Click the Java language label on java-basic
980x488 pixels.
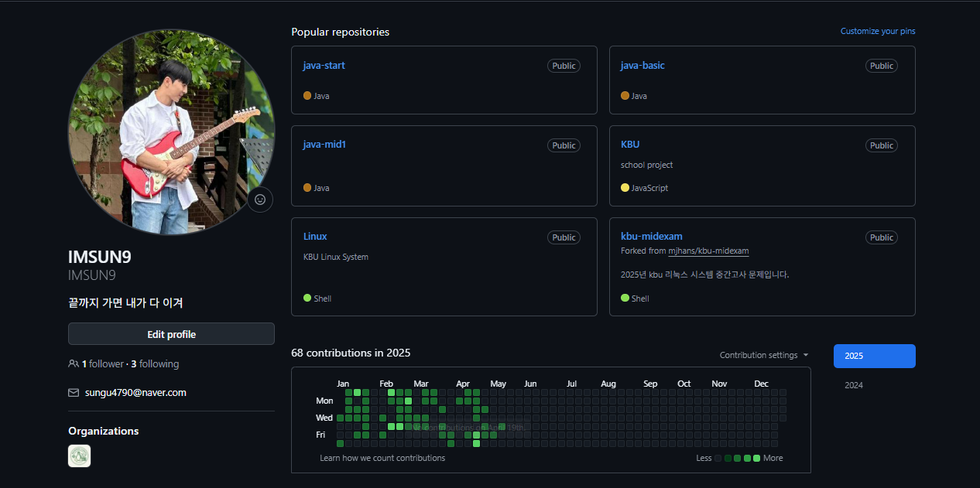coord(634,96)
